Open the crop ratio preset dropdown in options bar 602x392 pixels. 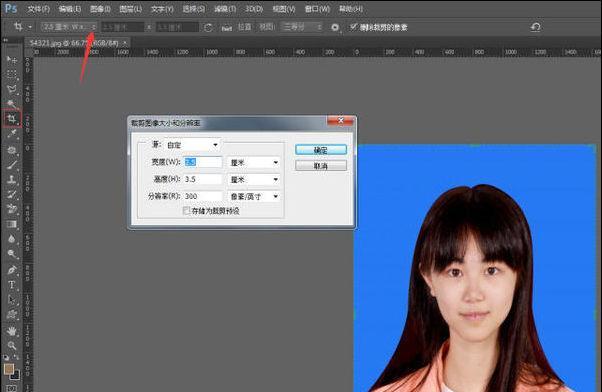(x=69, y=27)
